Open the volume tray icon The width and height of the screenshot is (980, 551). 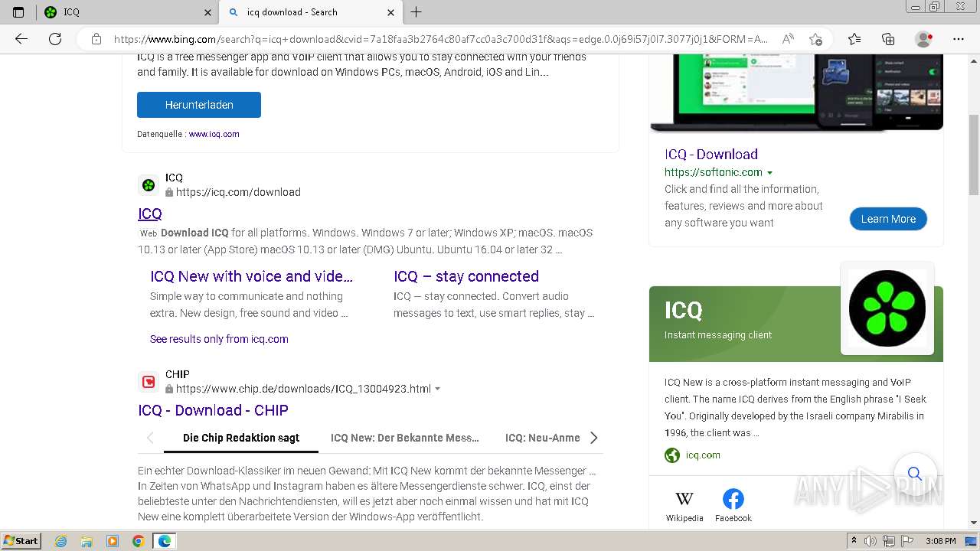(x=871, y=541)
